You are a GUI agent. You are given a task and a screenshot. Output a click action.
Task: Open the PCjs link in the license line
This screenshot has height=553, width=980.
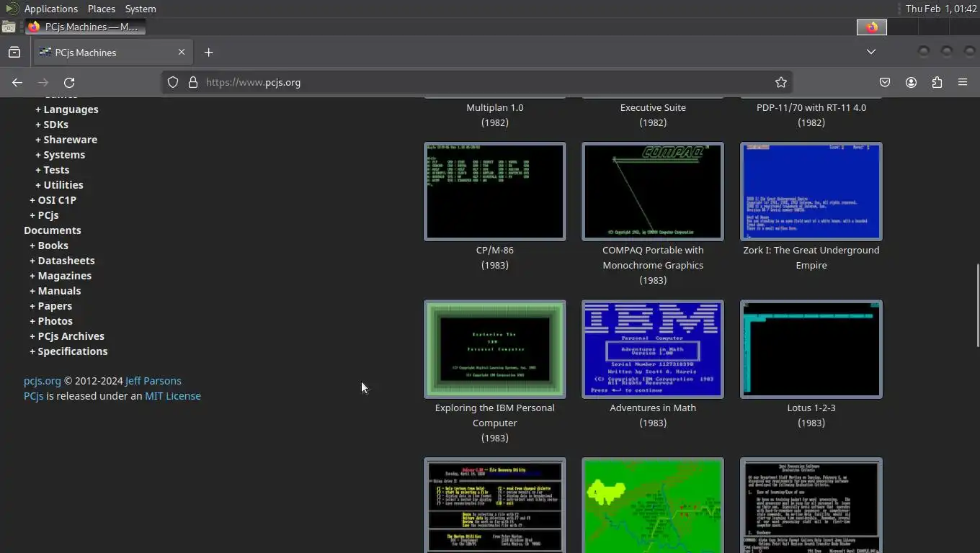34,396
